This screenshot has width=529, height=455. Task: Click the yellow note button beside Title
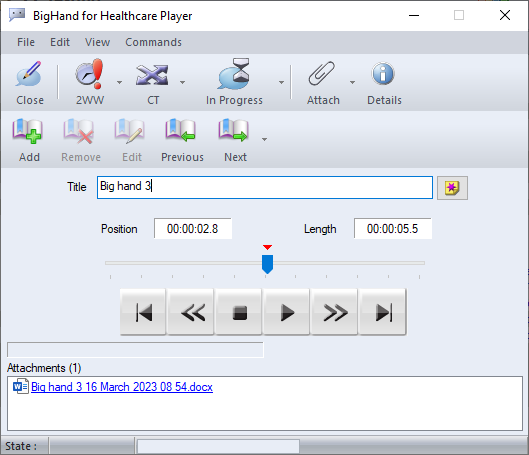click(452, 188)
